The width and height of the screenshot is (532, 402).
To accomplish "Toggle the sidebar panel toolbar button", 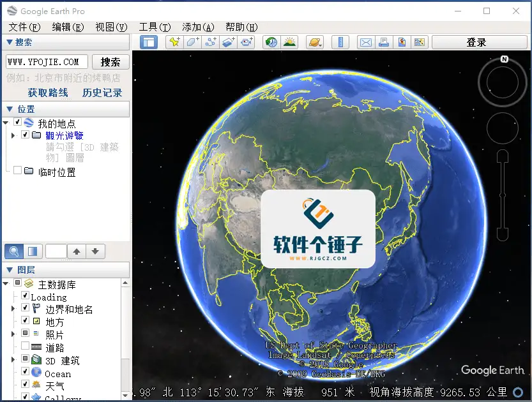I will (x=149, y=42).
